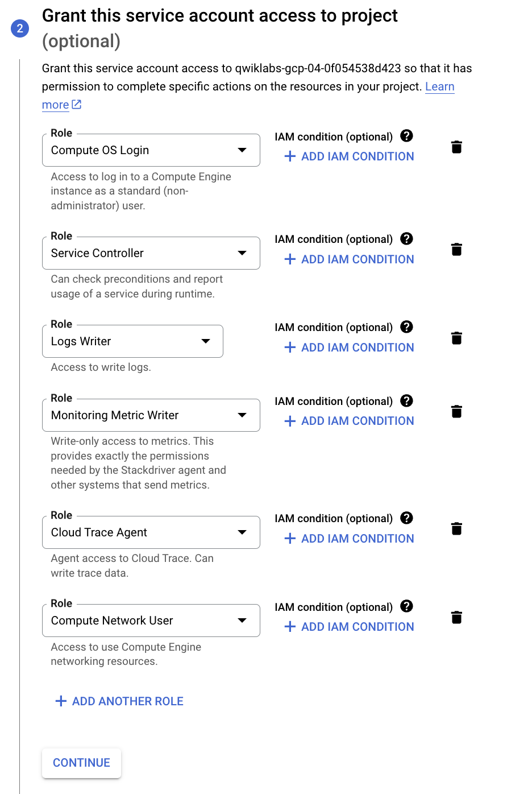Click the text 'Can check preconditions and report'
Image resolution: width=532 pixels, height=794 pixels.
pyautogui.click(x=137, y=279)
